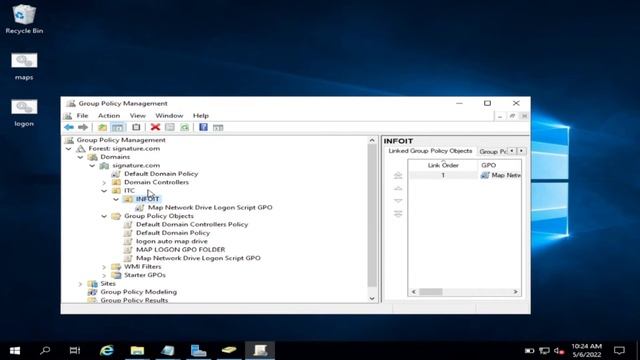Click the Show/Hide Action Pane icon

click(218, 127)
